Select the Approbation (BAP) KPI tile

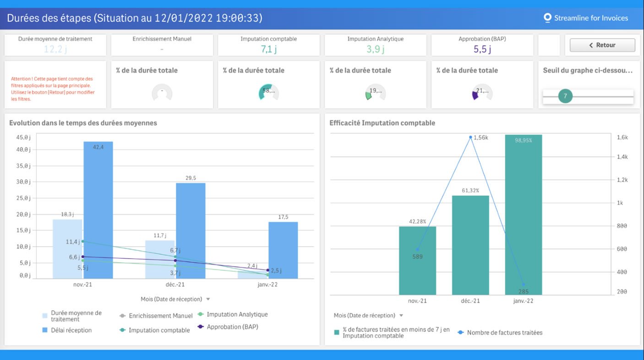coord(482,45)
